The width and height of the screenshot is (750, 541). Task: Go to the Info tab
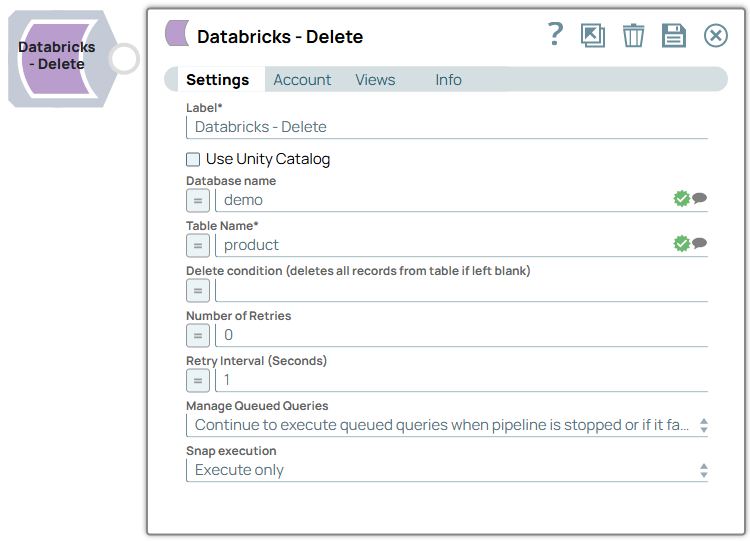coord(448,80)
